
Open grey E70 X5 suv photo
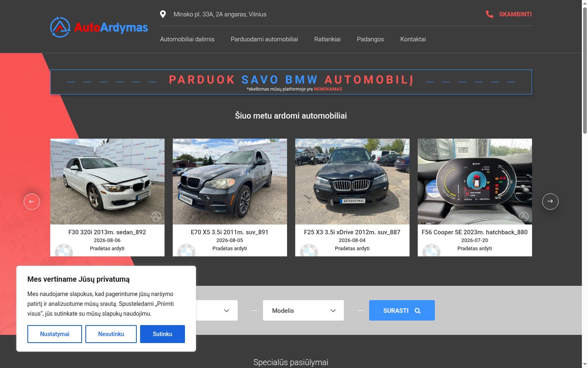[230, 182]
